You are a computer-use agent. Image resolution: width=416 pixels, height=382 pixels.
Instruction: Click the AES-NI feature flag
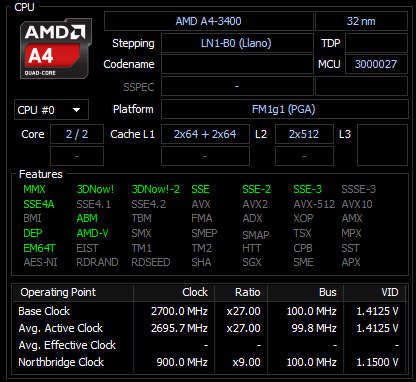(x=40, y=262)
